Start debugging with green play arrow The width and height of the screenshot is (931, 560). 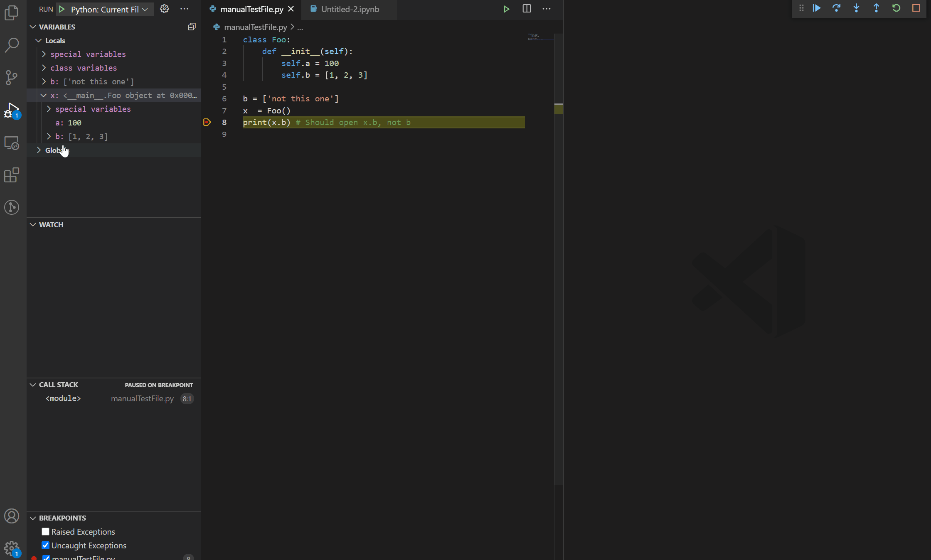[x=62, y=9]
